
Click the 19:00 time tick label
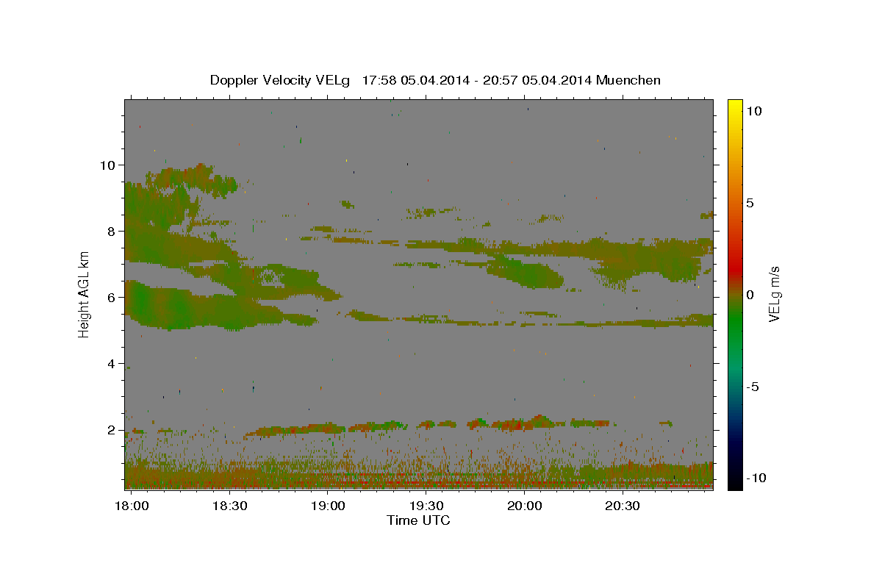(328, 506)
